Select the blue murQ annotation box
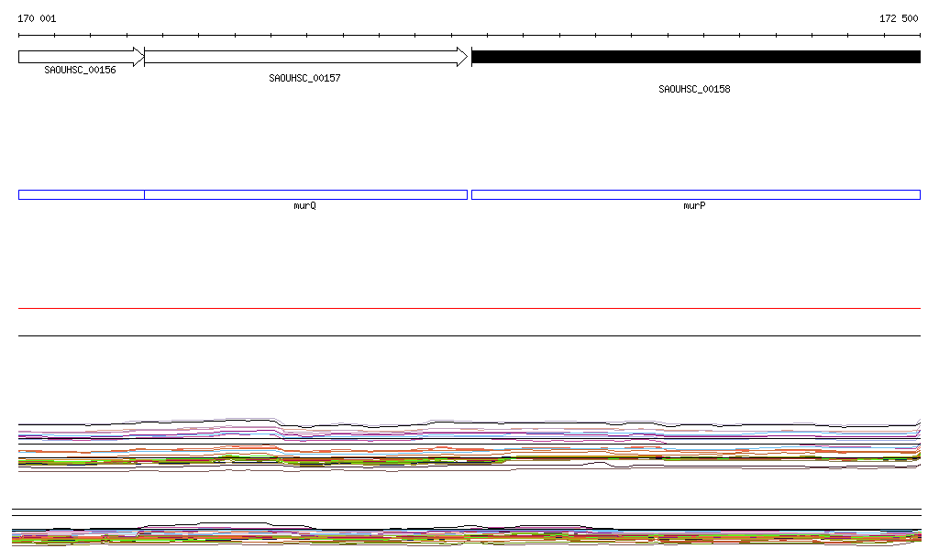The image size is (939, 560). 305,194
